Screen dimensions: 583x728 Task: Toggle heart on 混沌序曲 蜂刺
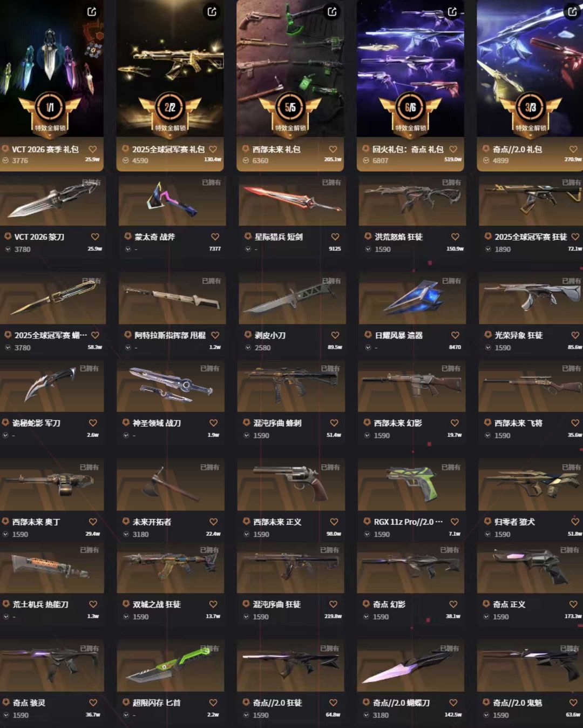pos(334,423)
